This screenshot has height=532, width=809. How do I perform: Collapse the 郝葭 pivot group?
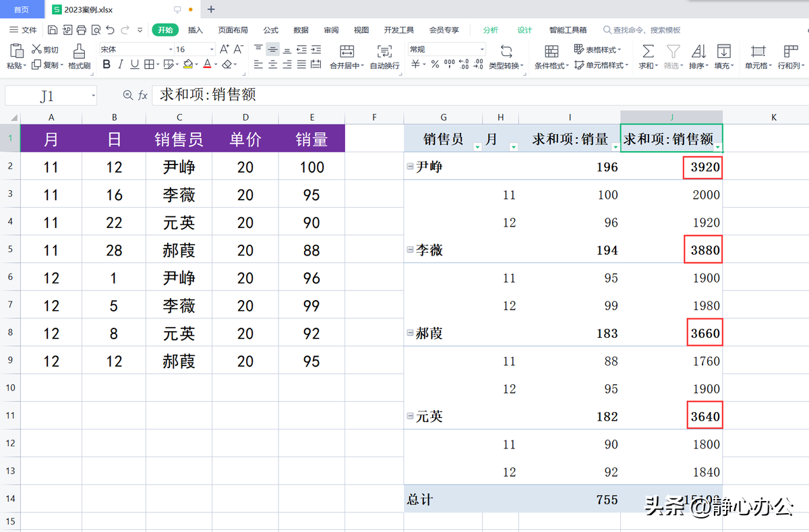(x=410, y=332)
